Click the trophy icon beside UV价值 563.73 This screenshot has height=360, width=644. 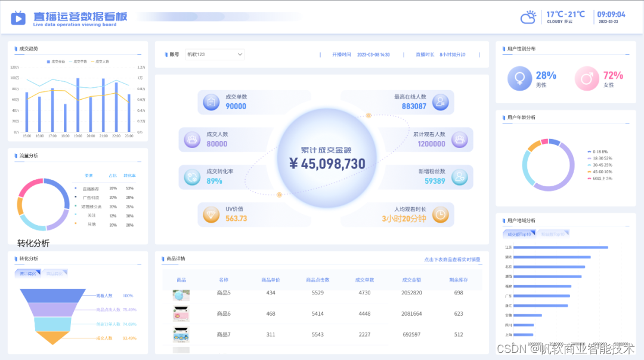212,214
